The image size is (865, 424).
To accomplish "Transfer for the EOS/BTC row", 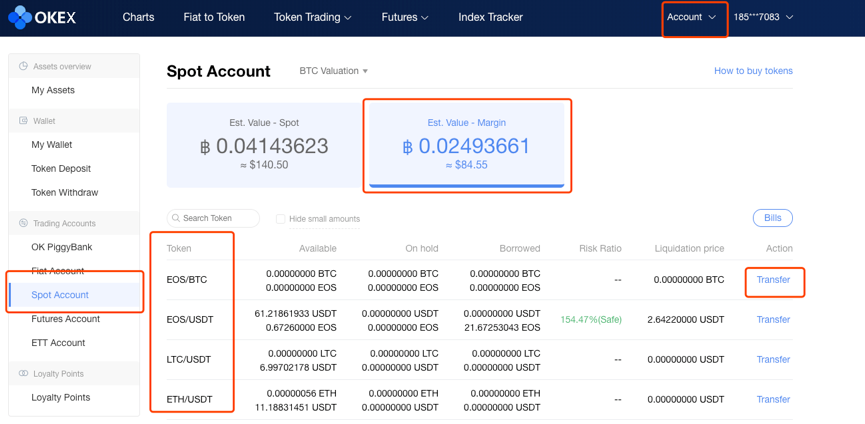I will 773,280.
